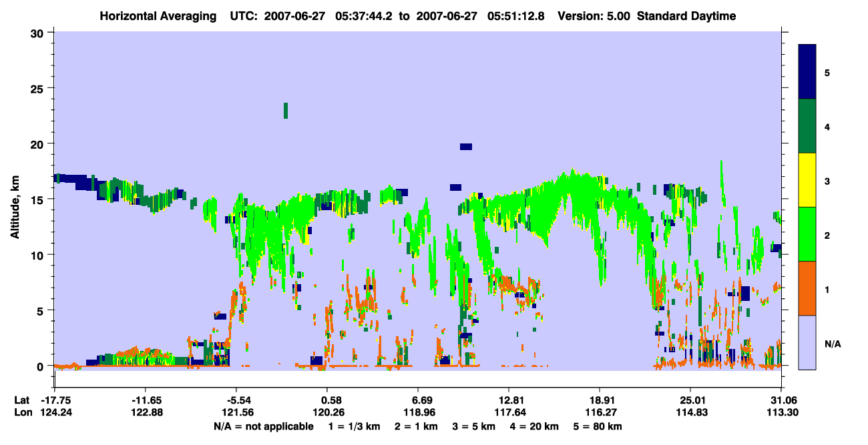The height and width of the screenshot is (445, 868).
Task: Click the altitude tick label 0
Action: 41,366
